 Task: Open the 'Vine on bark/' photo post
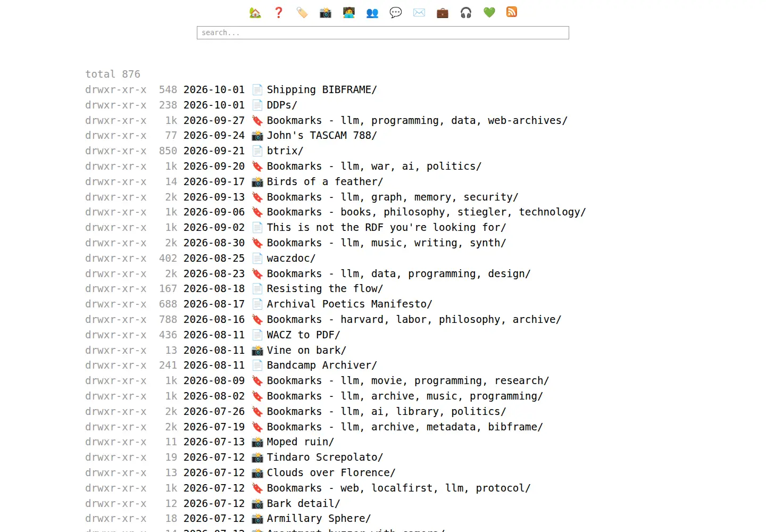tap(306, 350)
